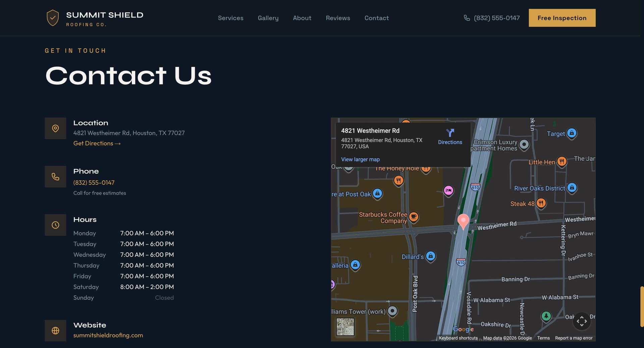Click the phone icon in the header
This screenshot has width=644, height=348.
tap(467, 18)
